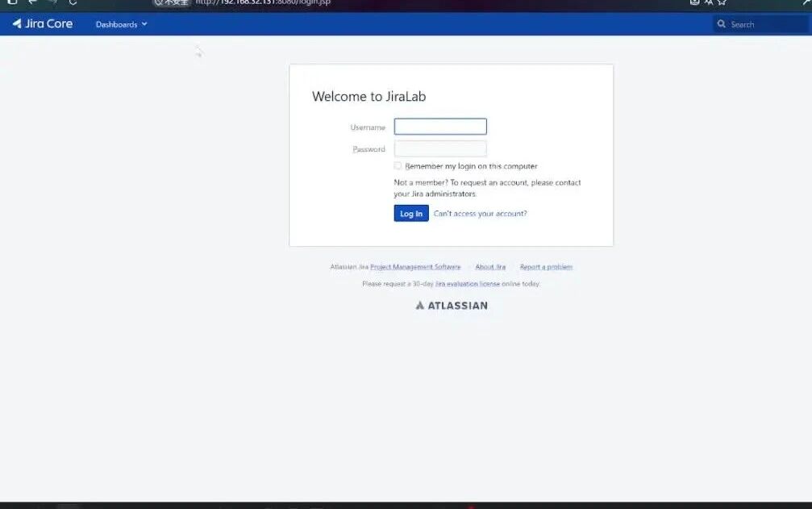Open the Dashboards dropdown menu

[121, 24]
